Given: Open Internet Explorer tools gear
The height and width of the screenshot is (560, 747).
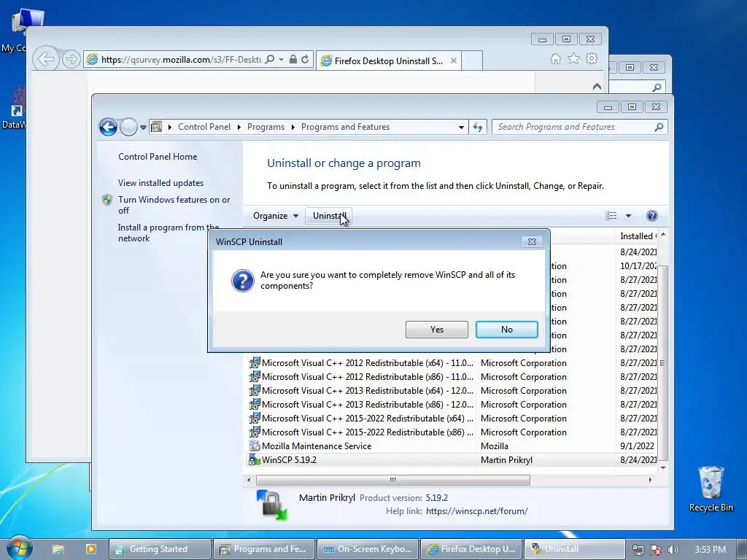Looking at the screenshot, I should 592,58.
